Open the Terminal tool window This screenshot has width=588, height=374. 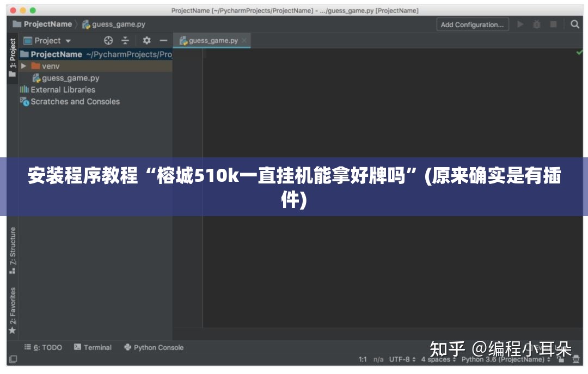[93, 347]
